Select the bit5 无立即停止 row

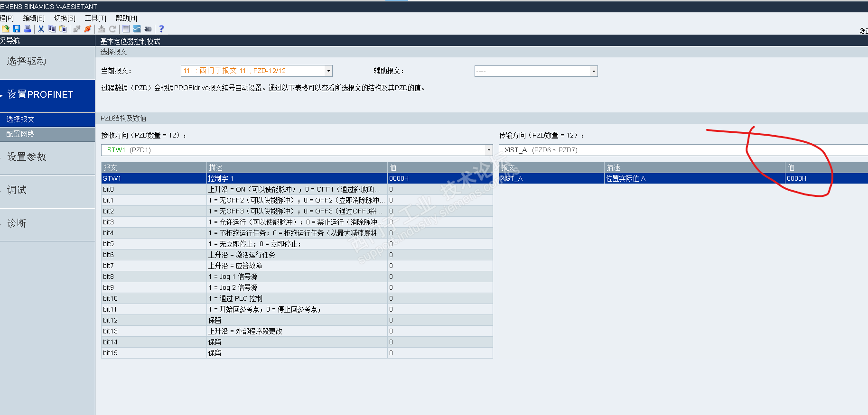[297, 244]
